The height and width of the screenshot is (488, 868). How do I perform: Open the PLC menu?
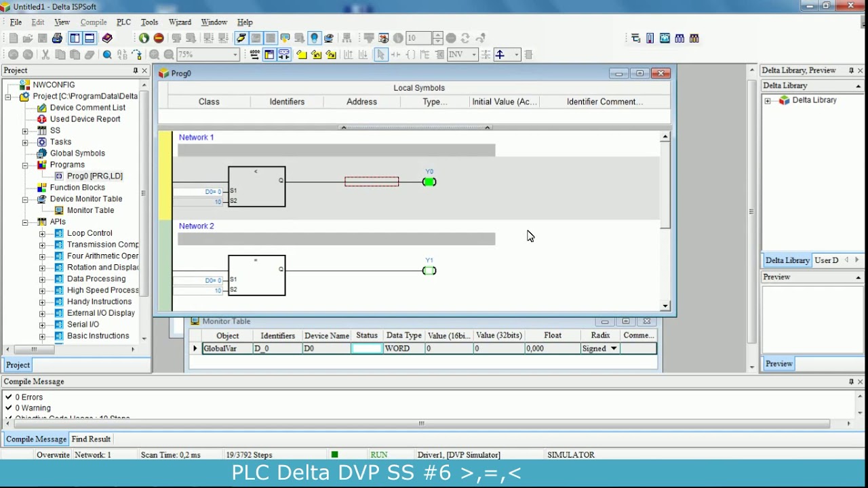[123, 22]
